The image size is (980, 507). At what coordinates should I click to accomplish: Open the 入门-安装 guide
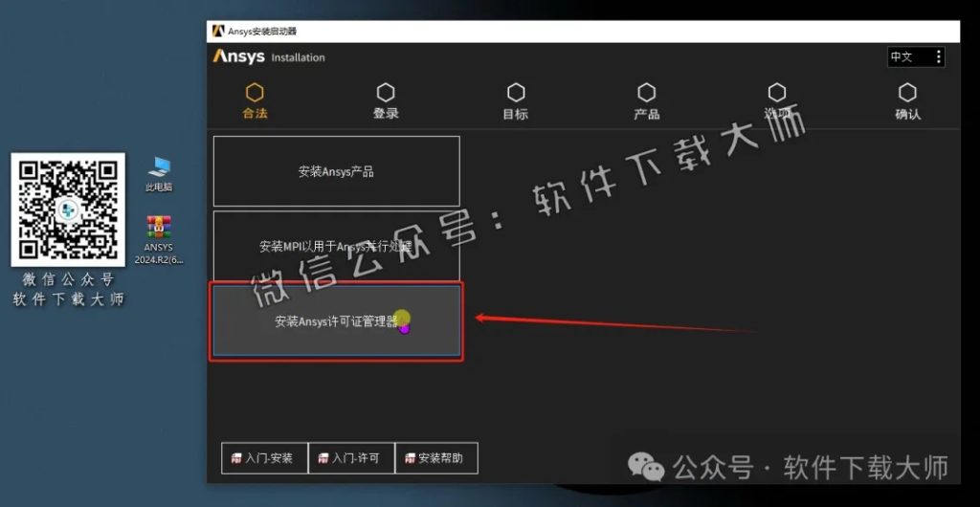[264, 458]
